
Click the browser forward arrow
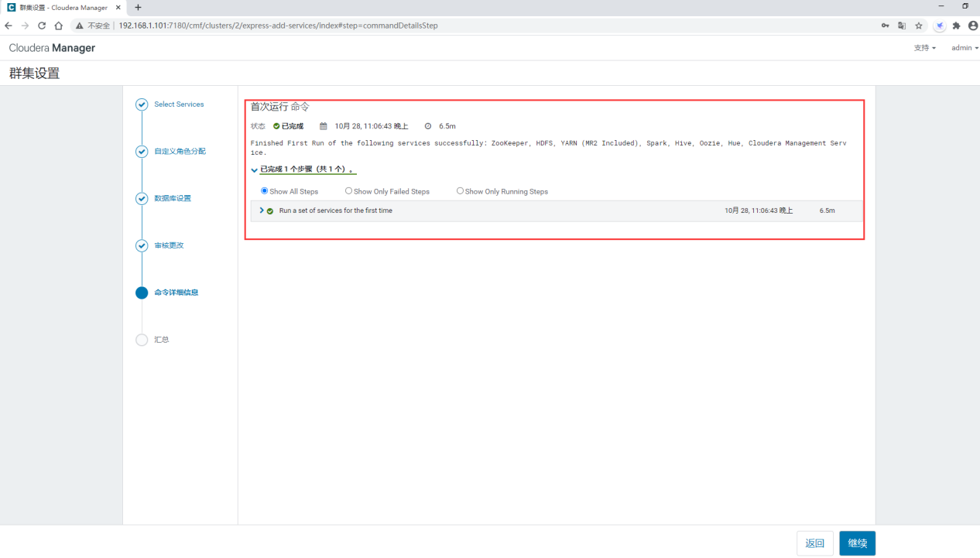(25, 26)
